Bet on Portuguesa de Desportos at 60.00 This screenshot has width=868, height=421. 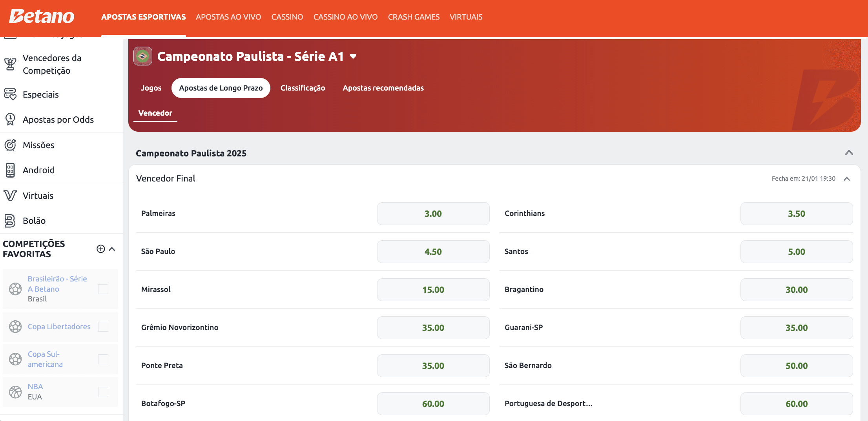click(797, 404)
